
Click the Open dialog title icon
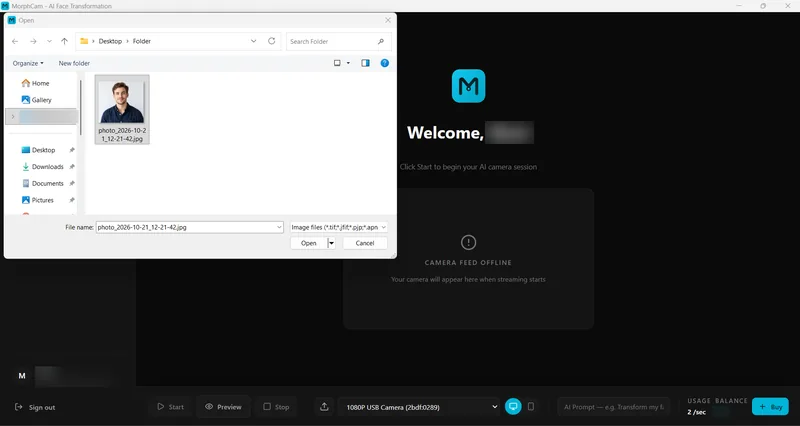point(12,20)
